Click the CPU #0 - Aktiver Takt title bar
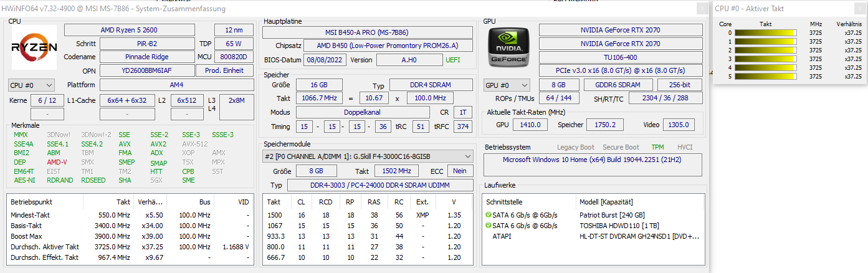The height and width of the screenshot is (273, 868). tap(790, 9)
